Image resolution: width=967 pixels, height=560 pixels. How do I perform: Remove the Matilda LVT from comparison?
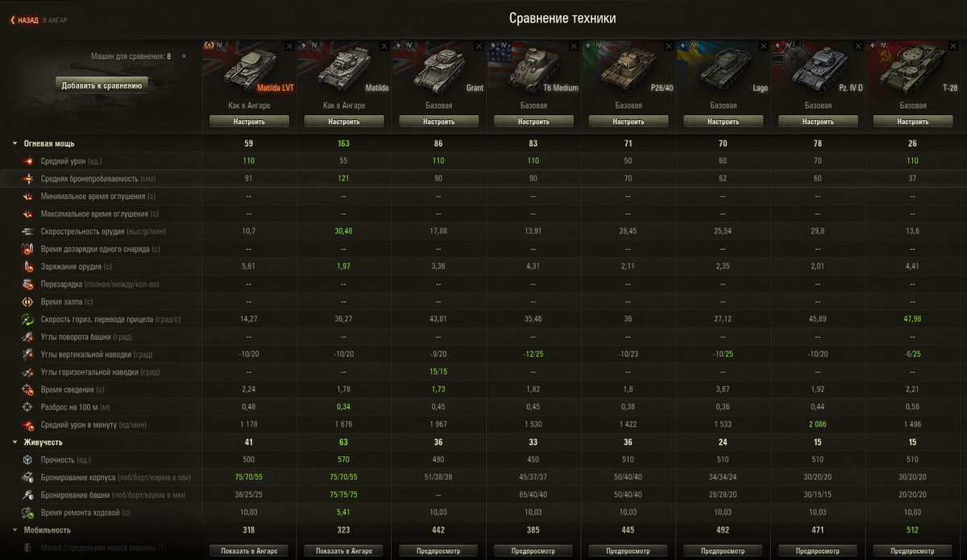pos(289,46)
